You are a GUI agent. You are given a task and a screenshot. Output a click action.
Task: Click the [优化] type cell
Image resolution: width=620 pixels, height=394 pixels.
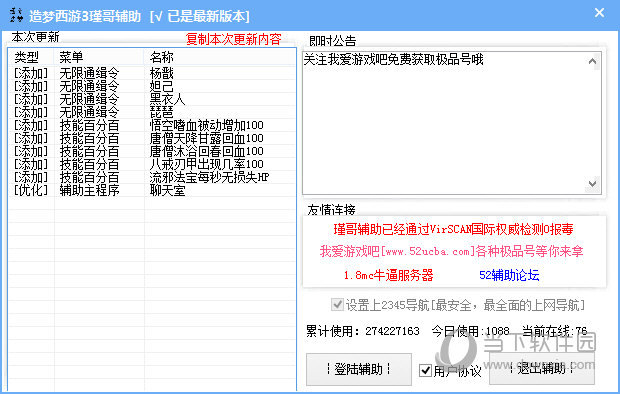coord(31,191)
